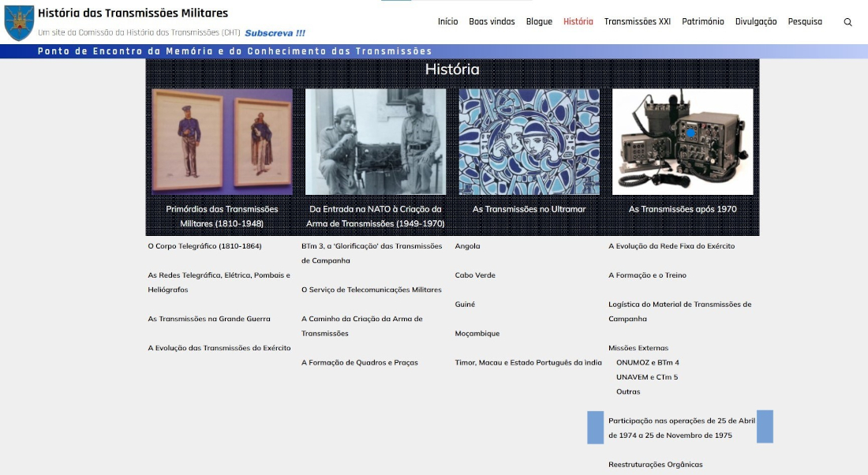Viewport: 868px width, 475px height.
Task: Open As Transmissões na Grande Guerra
Action: pyautogui.click(x=209, y=319)
